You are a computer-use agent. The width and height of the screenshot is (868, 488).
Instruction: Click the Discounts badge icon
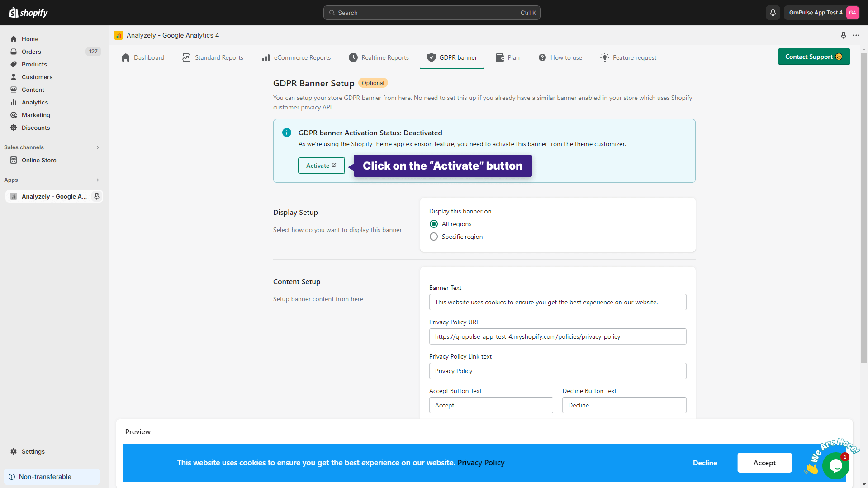(14, 128)
